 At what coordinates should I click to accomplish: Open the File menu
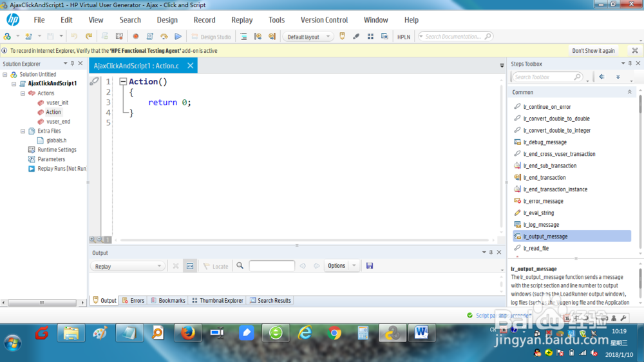coord(39,20)
